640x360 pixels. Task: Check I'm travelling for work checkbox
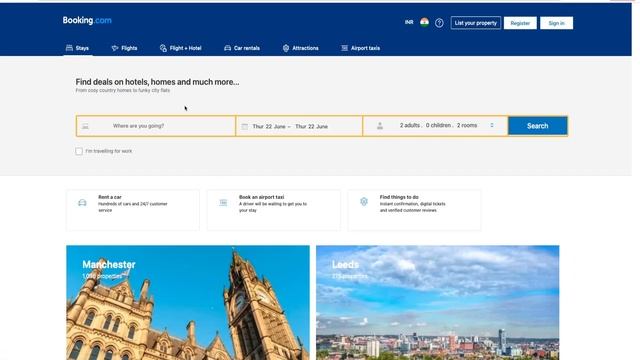click(79, 151)
